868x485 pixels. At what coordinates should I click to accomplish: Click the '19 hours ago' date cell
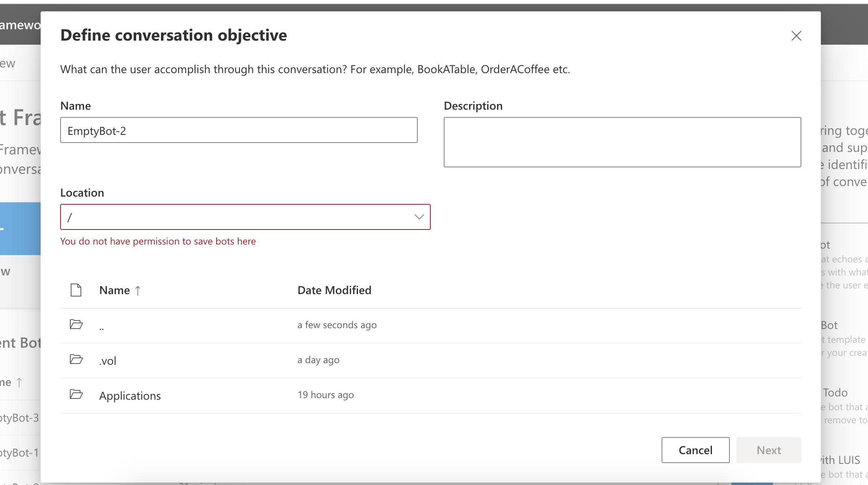coord(325,395)
